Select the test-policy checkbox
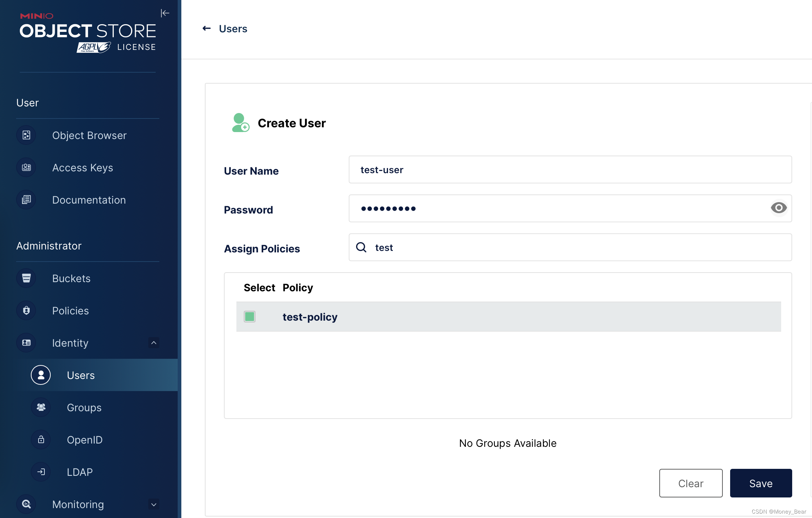This screenshot has width=812, height=518. 249,316
